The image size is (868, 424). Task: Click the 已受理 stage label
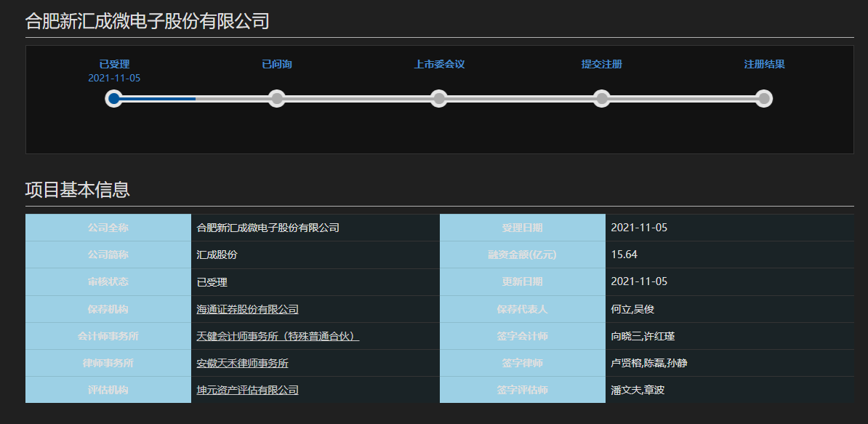pyautogui.click(x=114, y=64)
